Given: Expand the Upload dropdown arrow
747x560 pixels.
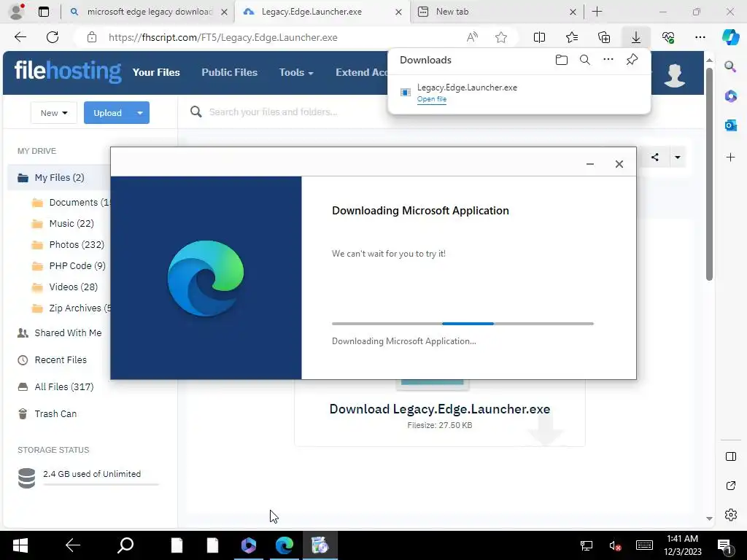Looking at the screenshot, I should 139,113.
